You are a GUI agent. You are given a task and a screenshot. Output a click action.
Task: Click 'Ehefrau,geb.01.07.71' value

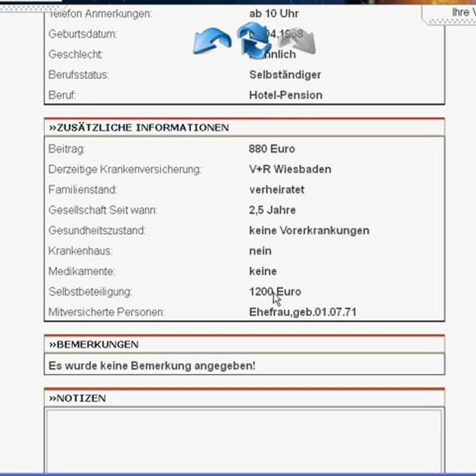303,312
